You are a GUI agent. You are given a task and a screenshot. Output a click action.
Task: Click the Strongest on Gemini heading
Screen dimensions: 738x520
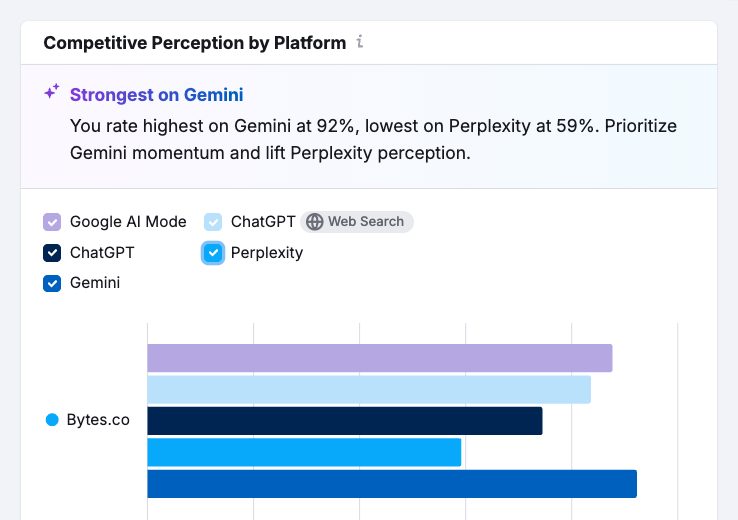tap(156, 95)
